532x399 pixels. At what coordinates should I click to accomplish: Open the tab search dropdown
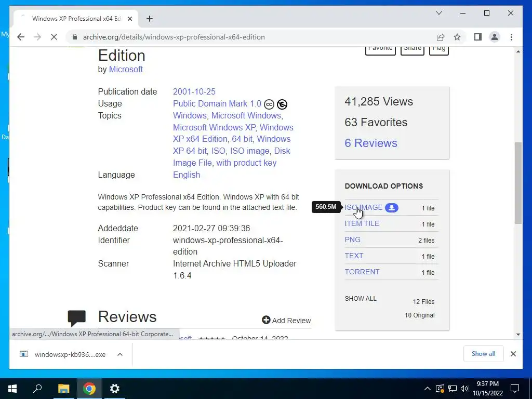click(438, 13)
